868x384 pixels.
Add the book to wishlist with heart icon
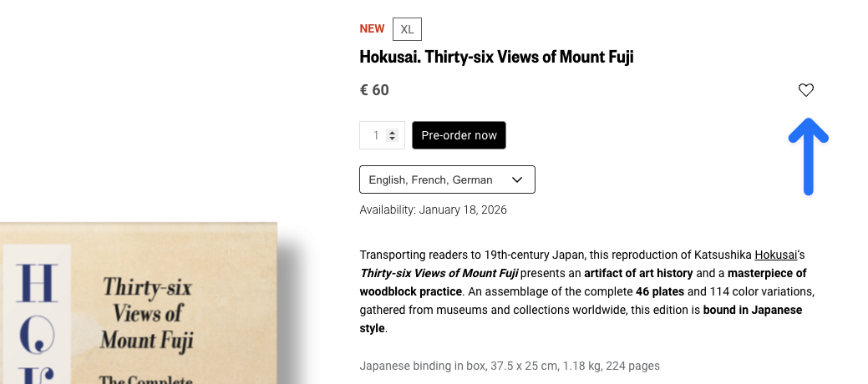805,90
